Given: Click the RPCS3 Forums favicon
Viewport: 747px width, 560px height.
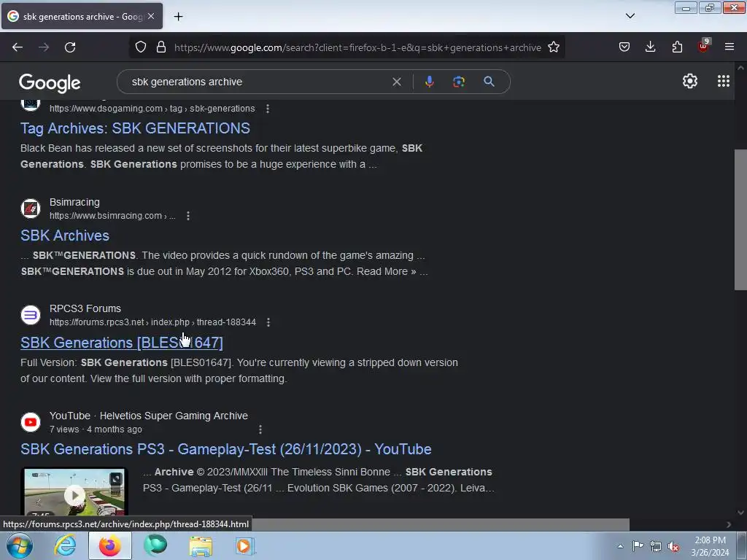Looking at the screenshot, I should tap(31, 315).
